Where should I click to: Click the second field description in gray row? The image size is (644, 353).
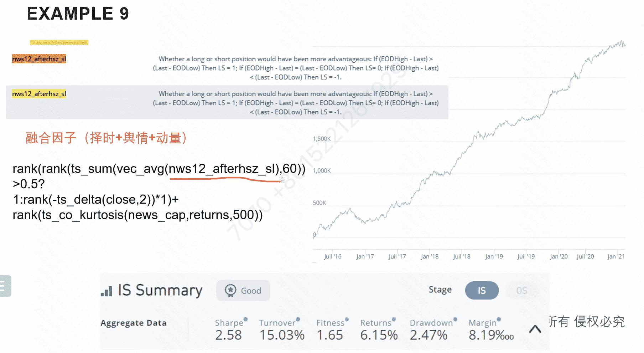[x=296, y=103]
